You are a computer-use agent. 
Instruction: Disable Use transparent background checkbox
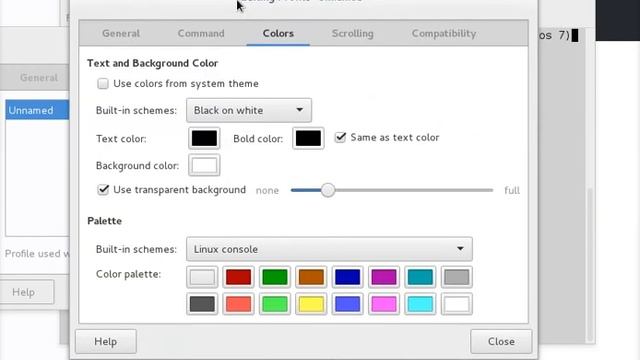(103, 190)
